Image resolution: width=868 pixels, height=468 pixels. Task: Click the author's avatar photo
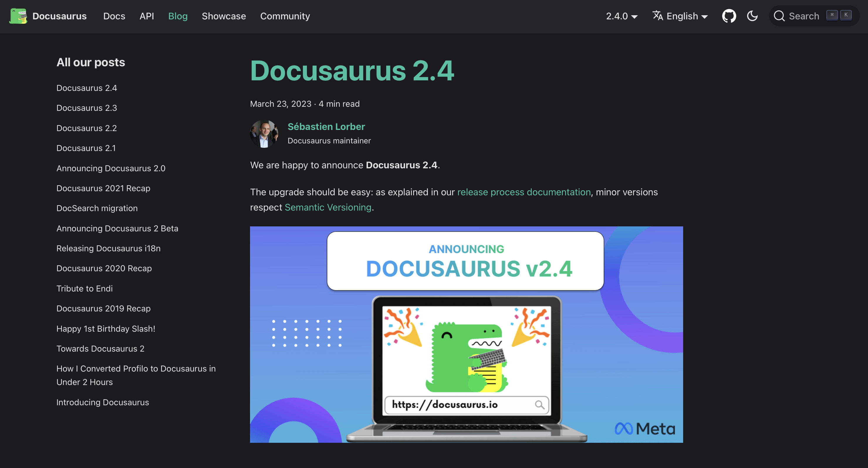click(264, 134)
